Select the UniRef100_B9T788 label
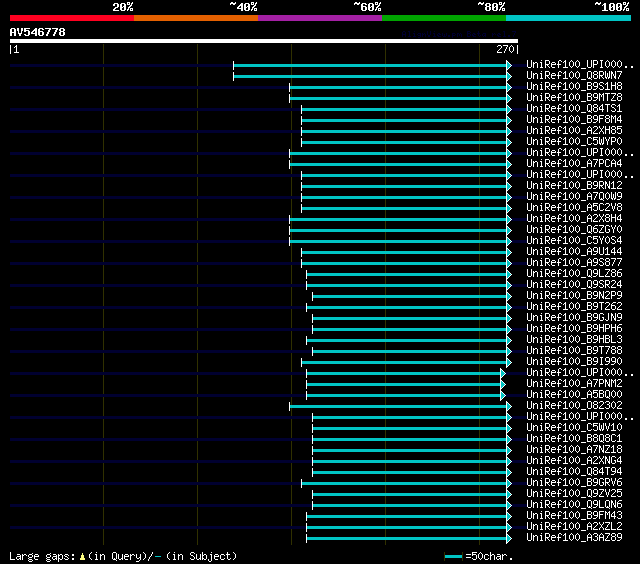Viewport: 640px width, 564px height. click(x=574, y=351)
